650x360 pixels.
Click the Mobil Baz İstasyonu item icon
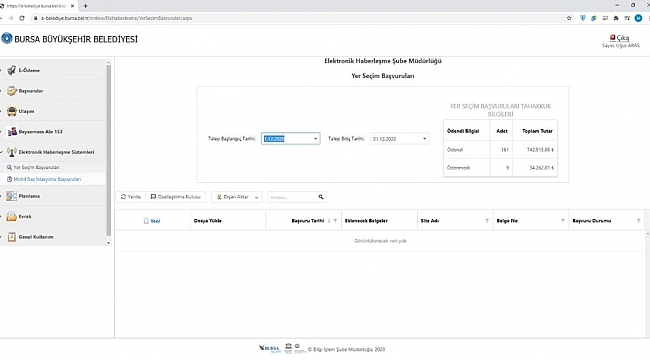click(x=10, y=179)
